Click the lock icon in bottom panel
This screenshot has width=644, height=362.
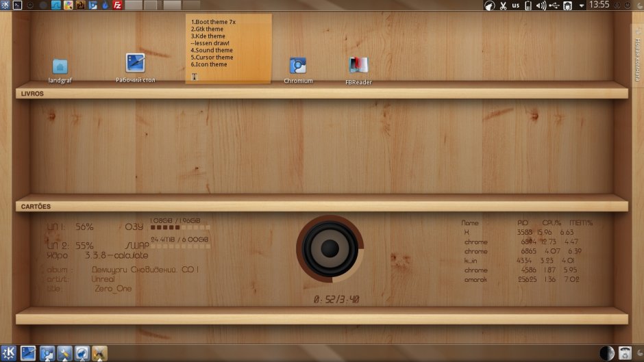[x=625, y=353]
